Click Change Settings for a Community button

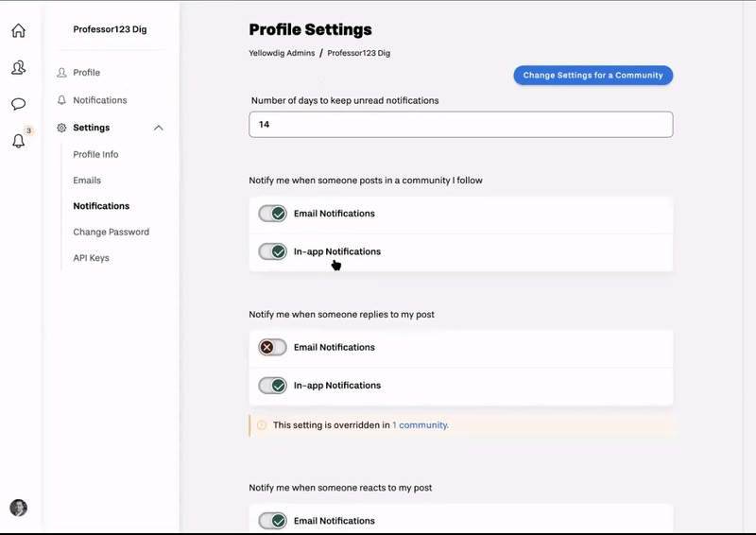(593, 76)
